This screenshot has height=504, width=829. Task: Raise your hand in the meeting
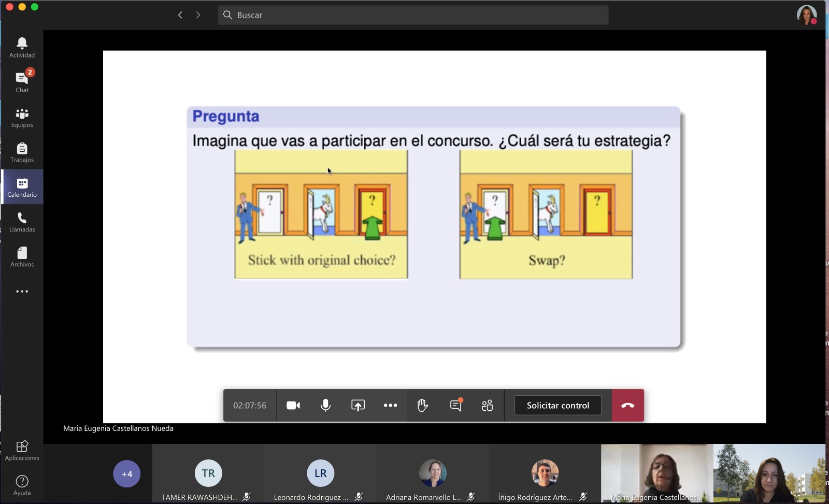(x=423, y=406)
